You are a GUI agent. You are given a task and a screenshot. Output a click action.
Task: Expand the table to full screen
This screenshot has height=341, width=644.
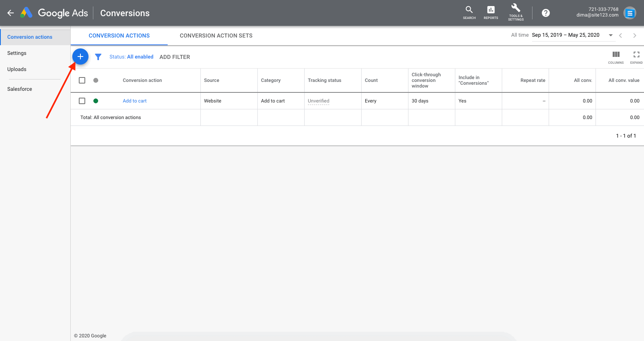click(636, 57)
